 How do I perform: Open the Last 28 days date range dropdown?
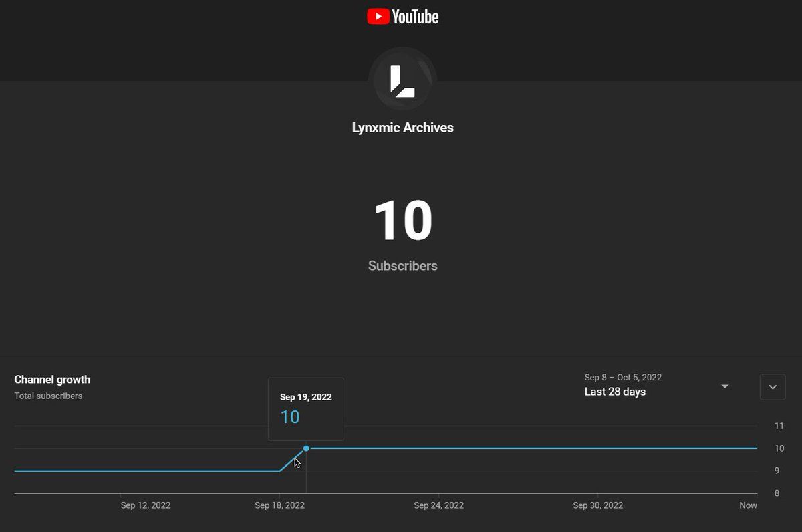pos(615,392)
